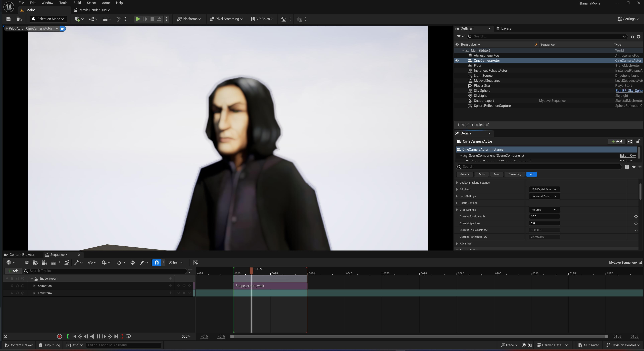644x351 pixels.
Task: Toggle the Details panel lock icon
Action: tap(638, 141)
